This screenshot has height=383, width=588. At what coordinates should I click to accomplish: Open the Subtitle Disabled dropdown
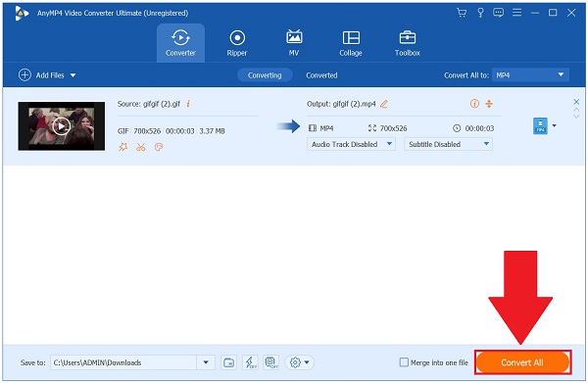coord(448,144)
